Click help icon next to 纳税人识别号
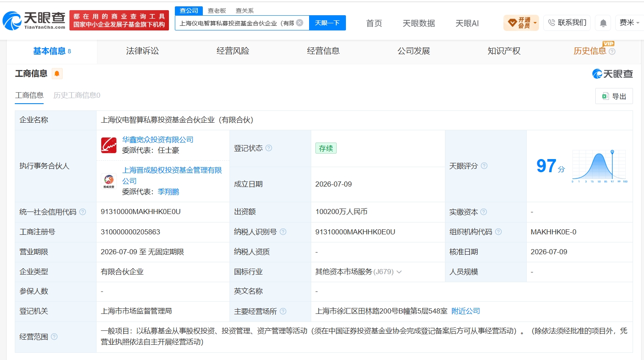644x360 pixels. click(283, 232)
